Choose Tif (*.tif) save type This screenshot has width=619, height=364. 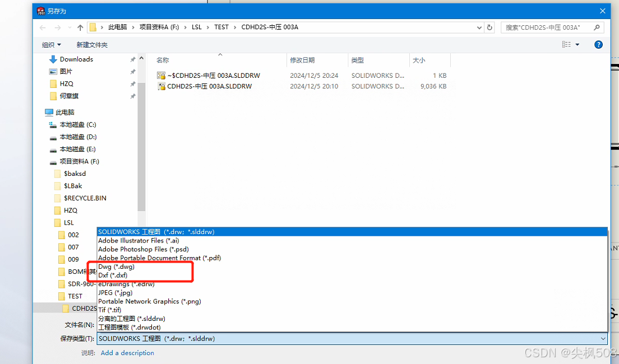pos(352,310)
